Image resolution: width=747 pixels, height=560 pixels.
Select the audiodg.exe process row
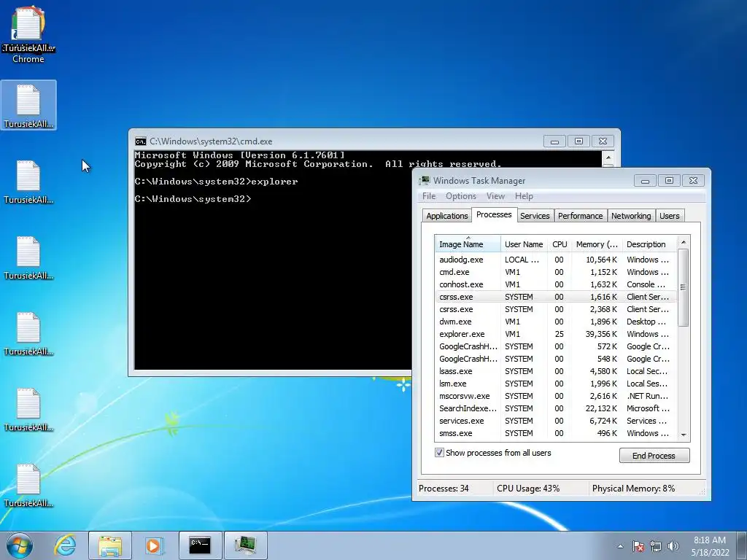click(555, 260)
